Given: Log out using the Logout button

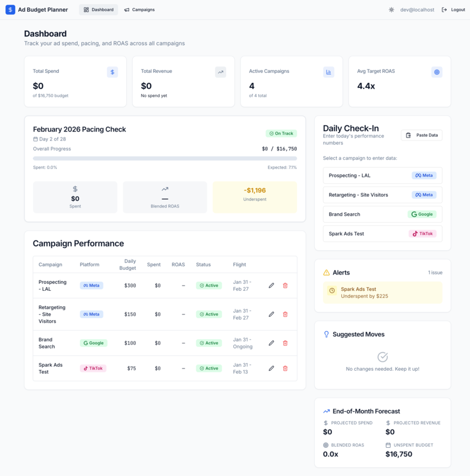Looking at the screenshot, I should [454, 10].
